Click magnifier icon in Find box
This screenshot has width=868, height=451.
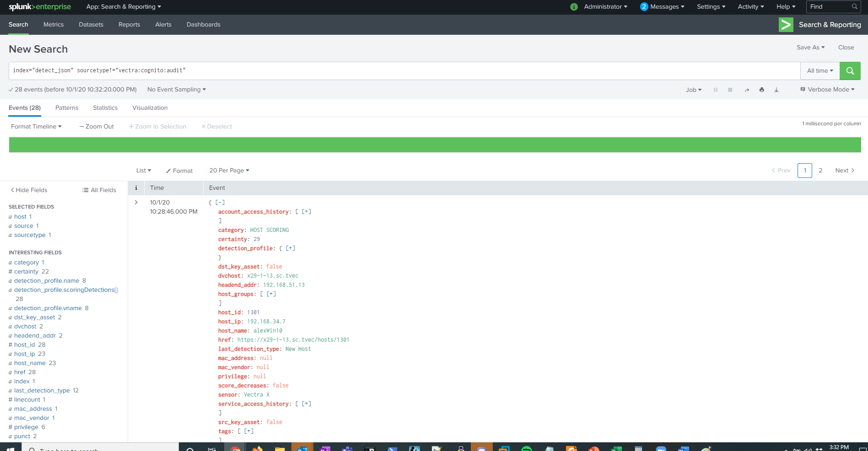(854, 7)
